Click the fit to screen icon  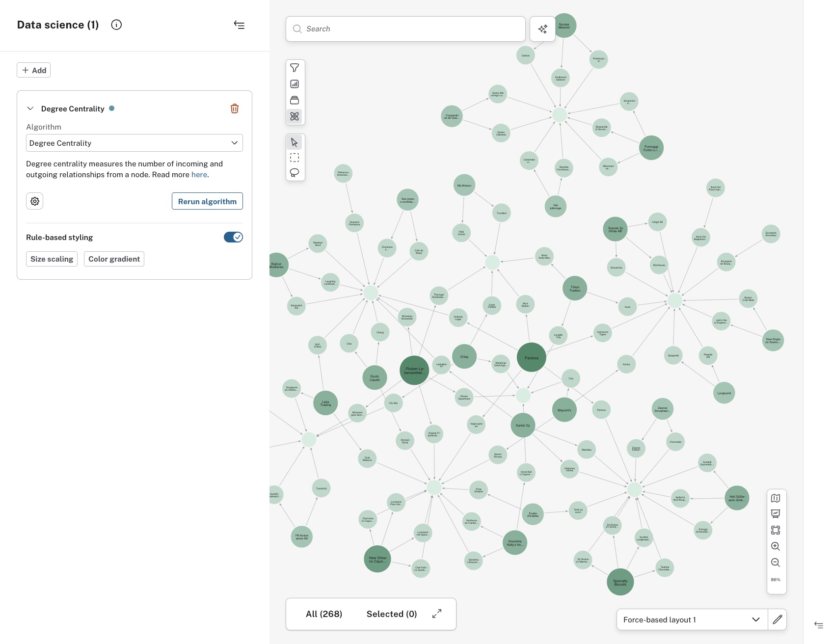click(776, 530)
